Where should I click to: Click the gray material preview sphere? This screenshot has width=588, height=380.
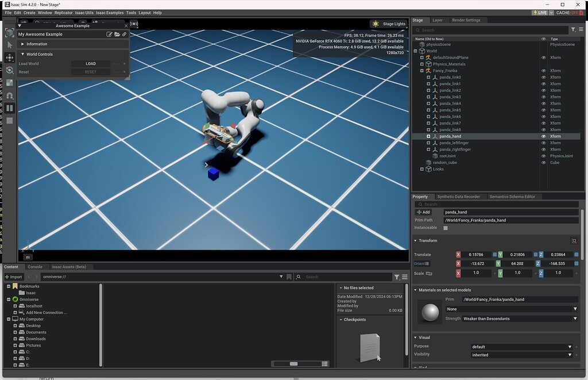click(430, 313)
